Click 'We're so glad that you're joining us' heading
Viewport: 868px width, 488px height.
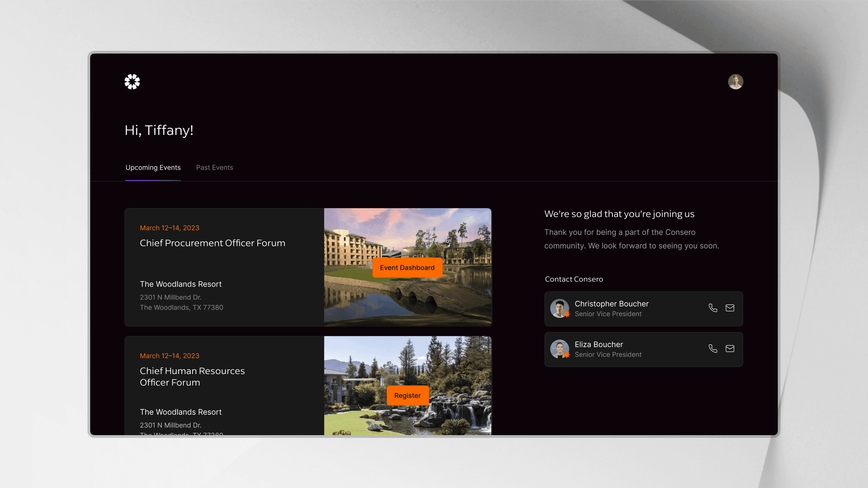(x=619, y=214)
